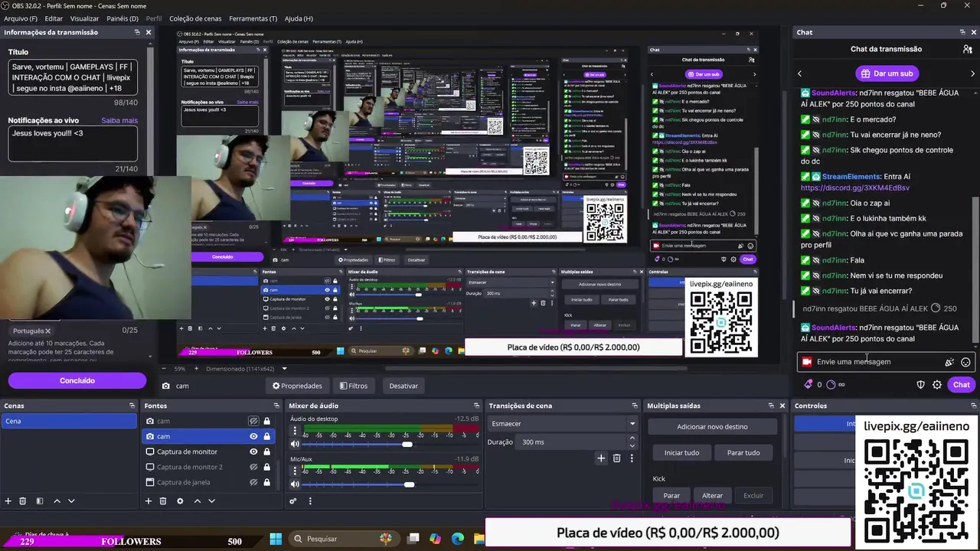Unlock Captura de janela source
Screen dimensions: 980x551
pyautogui.click(x=266, y=482)
